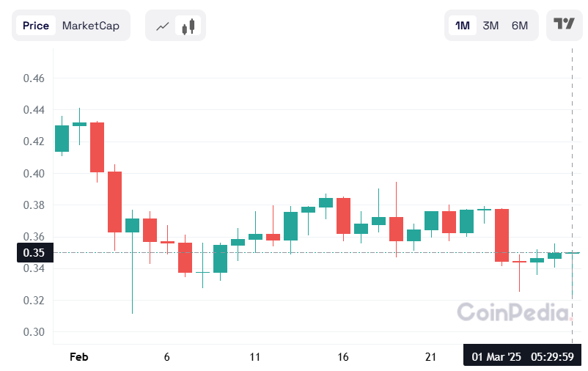Click the TradingView logo icon
Image resolution: width=588 pixels, height=371 pixels.
click(x=563, y=25)
